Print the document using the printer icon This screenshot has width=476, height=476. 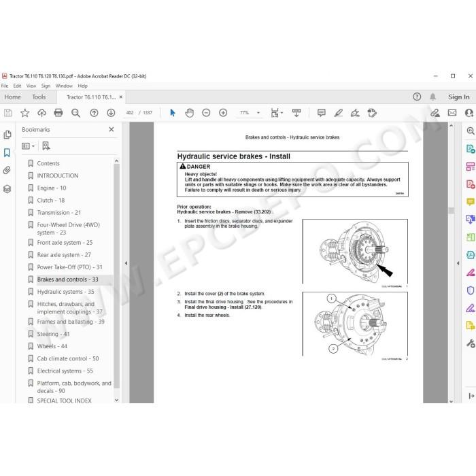tap(58, 113)
